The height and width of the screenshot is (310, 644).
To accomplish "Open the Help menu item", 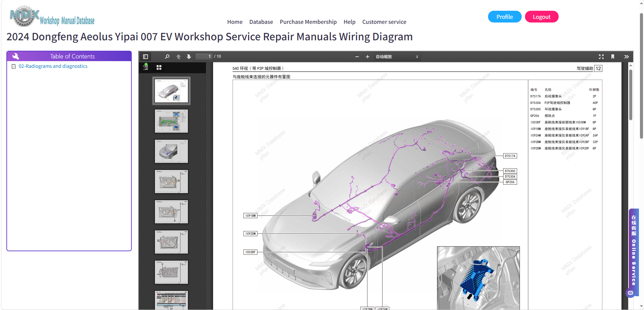I will click(350, 22).
